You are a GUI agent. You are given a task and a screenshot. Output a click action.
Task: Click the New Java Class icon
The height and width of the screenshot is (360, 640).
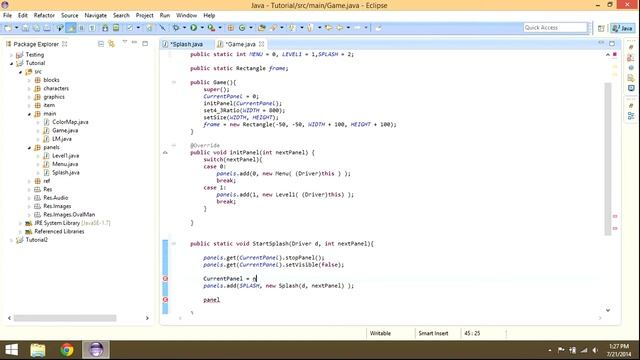click(242, 28)
